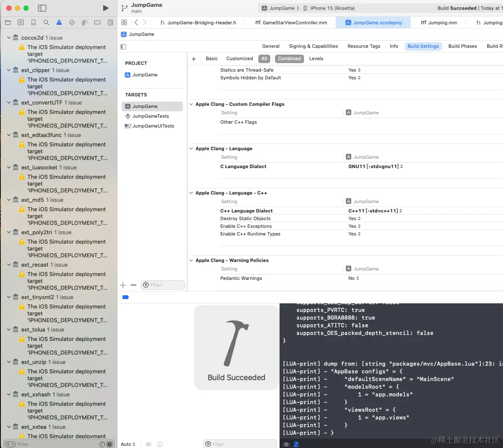Open the C++ Language Dialect C++11 dropdown
The width and height of the screenshot is (503, 448).
point(375,211)
